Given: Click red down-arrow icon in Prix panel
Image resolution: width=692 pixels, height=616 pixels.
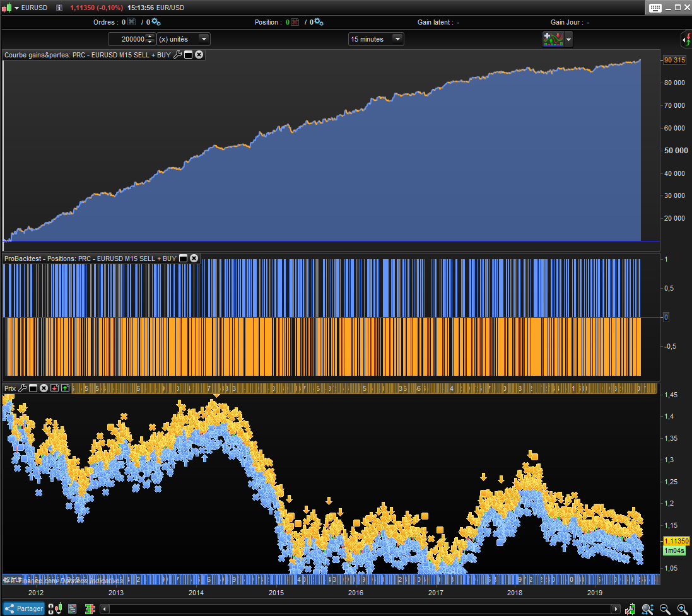Looking at the screenshot, I should coord(54,388).
